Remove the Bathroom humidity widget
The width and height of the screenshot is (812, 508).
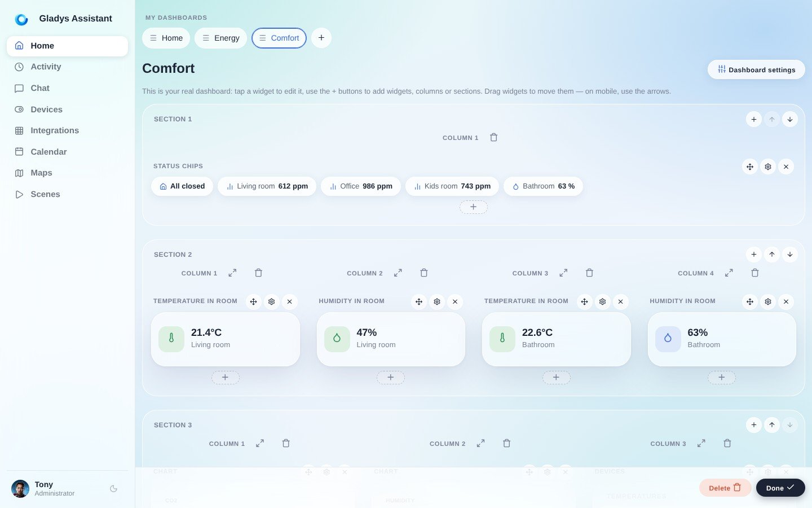click(x=786, y=302)
